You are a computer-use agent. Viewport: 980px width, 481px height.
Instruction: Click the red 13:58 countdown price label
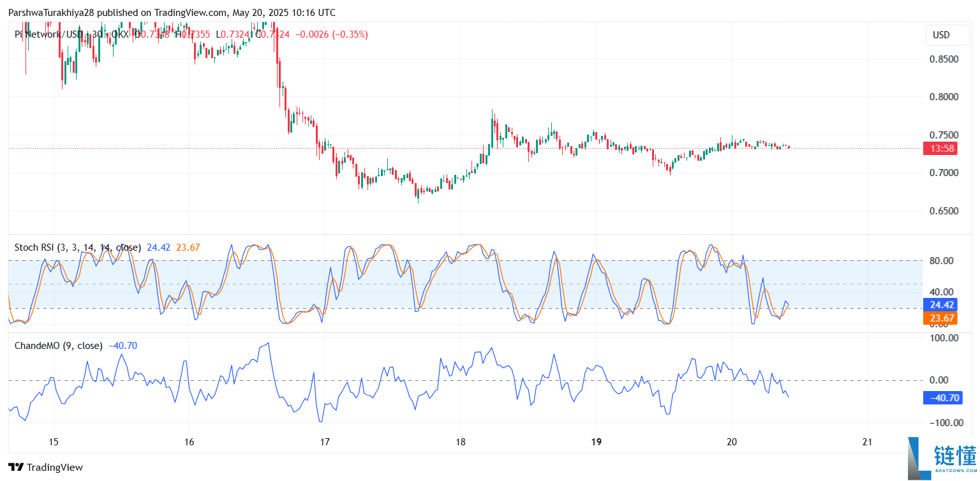pyautogui.click(x=940, y=148)
